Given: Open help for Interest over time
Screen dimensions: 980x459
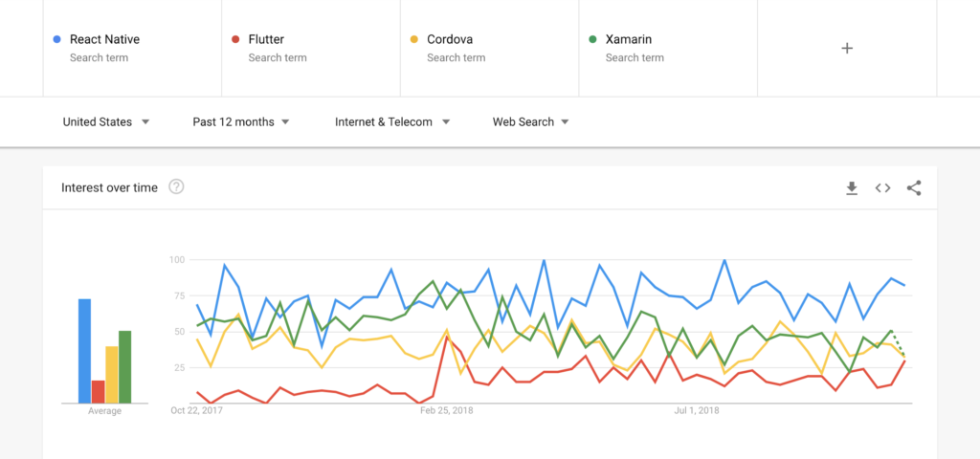Looking at the screenshot, I should pyautogui.click(x=176, y=187).
